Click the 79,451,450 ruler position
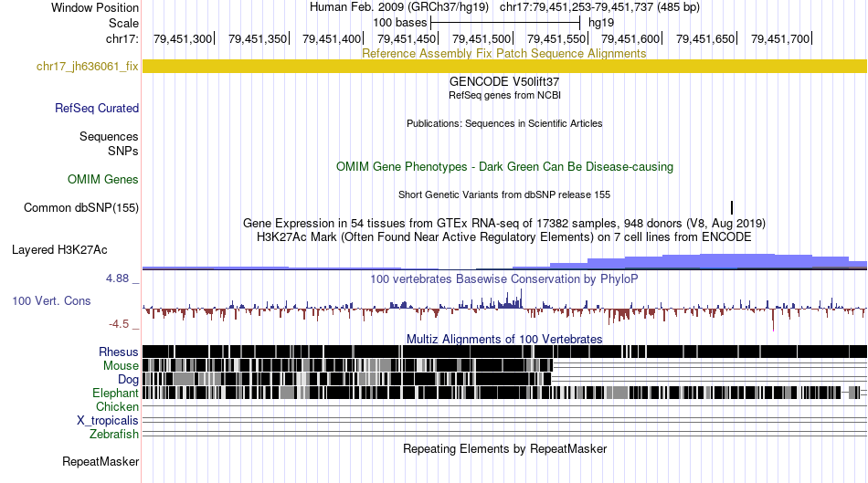The image size is (868, 483). tap(407, 38)
